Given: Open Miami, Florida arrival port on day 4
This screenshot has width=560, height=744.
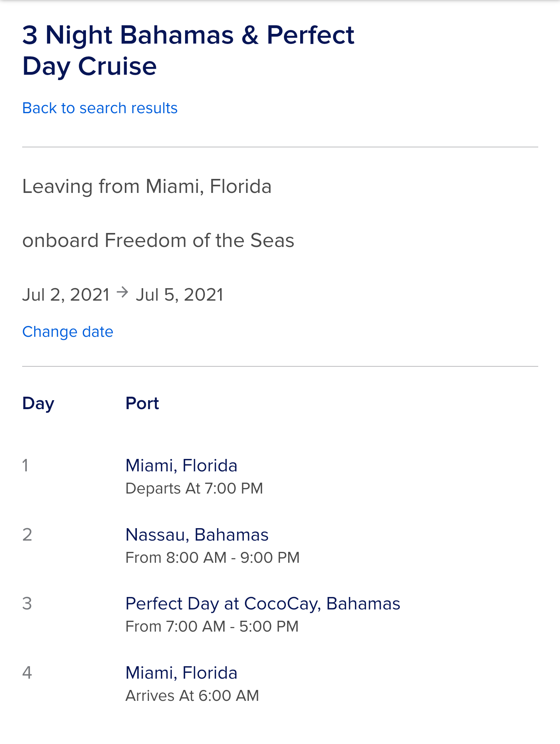Looking at the screenshot, I should pyautogui.click(x=181, y=673).
